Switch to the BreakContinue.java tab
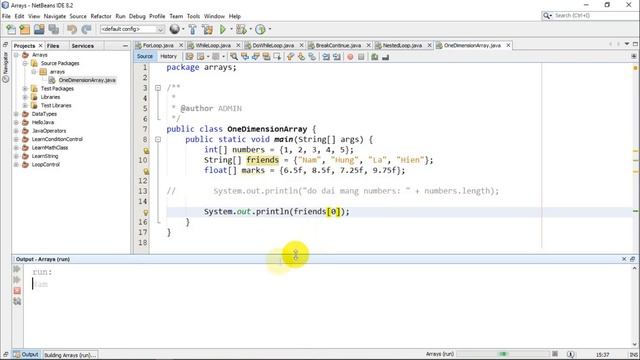This screenshot has height=360, width=640. 338,45
